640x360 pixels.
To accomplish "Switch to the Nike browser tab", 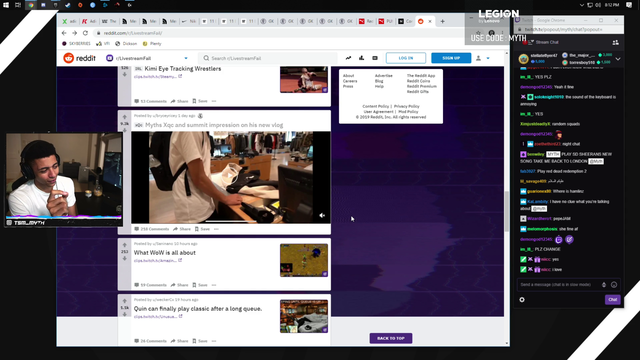I will [x=188, y=21].
